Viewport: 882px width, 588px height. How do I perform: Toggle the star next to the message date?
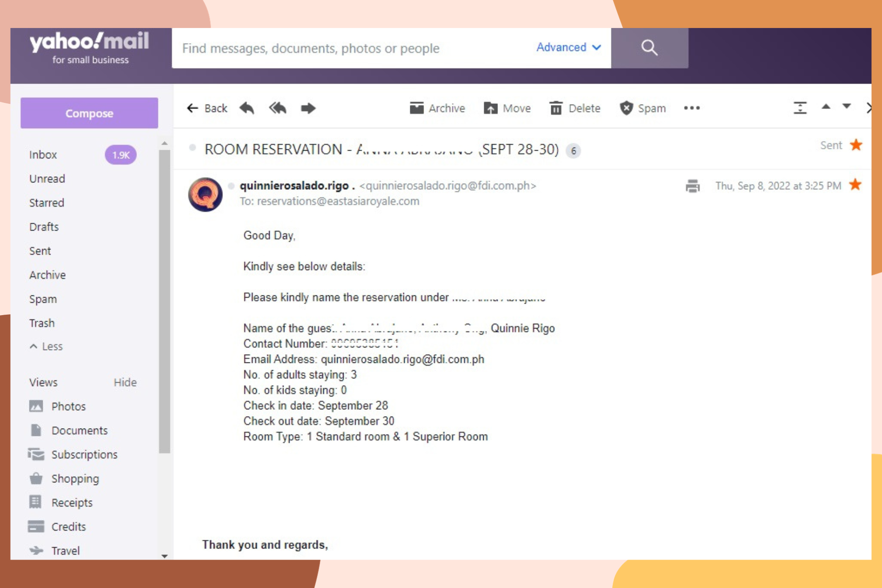[x=855, y=185]
